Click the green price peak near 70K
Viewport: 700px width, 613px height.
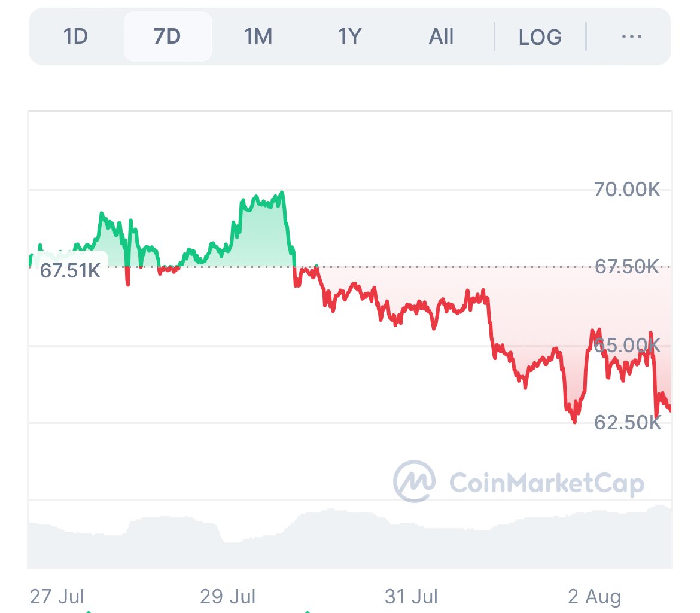[281, 194]
